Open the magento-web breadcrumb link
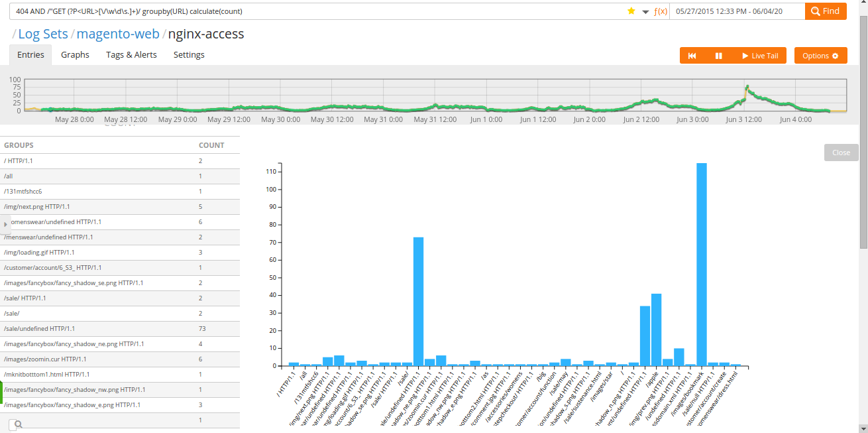Viewport: 868px width, 433px height. pyautogui.click(x=118, y=34)
